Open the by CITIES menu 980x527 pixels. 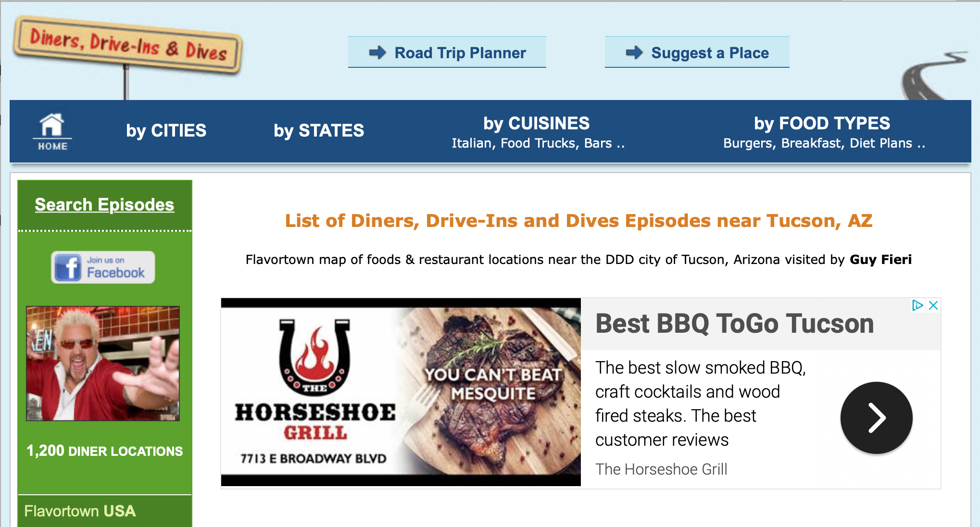pos(166,131)
